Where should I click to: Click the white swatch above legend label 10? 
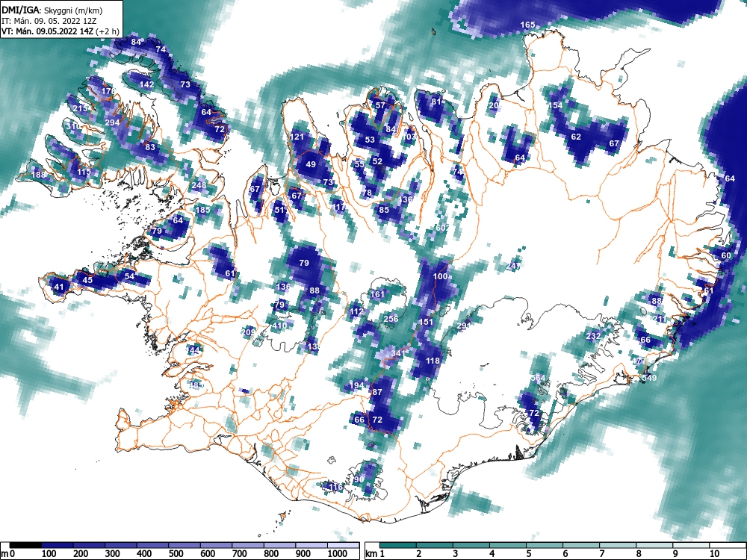pyautogui.click(x=726, y=545)
